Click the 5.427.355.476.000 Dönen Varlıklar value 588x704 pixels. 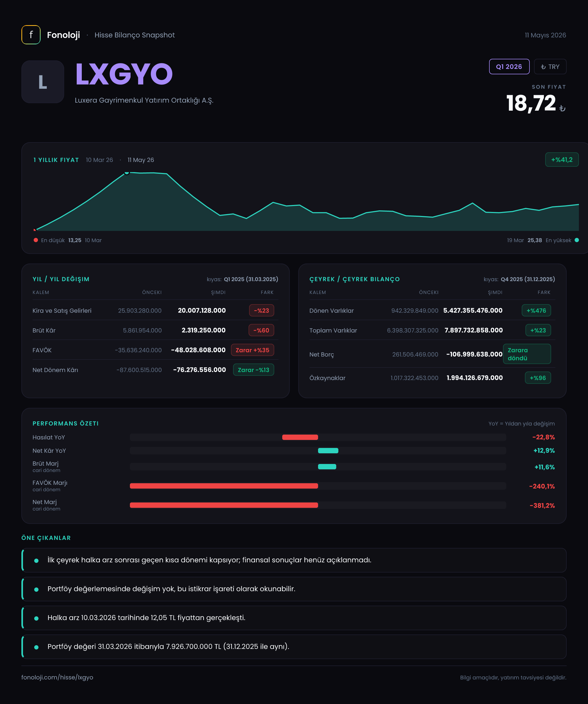coord(473,310)
